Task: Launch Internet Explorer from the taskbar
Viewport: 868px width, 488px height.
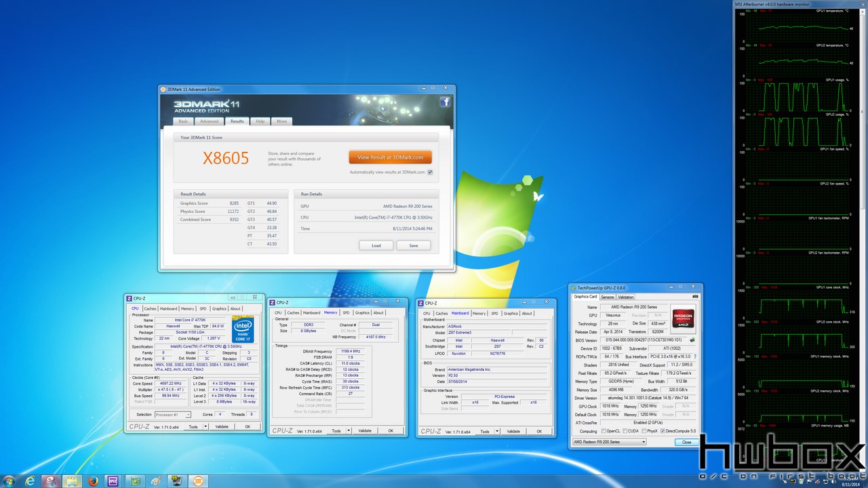Action: [31, 481]
